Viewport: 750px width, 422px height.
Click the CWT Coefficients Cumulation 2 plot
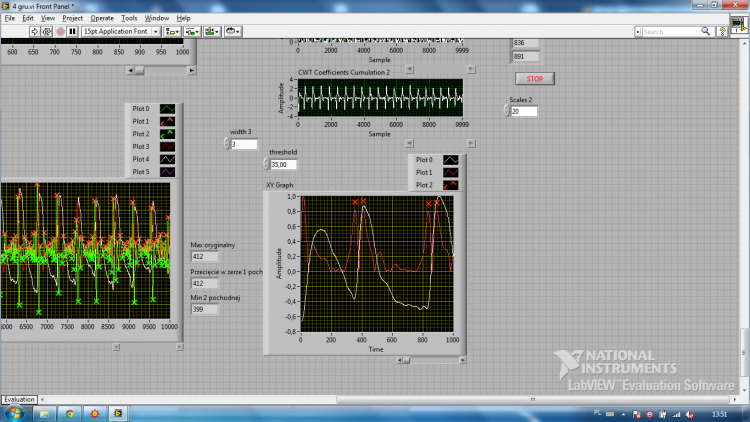point(380,98)
